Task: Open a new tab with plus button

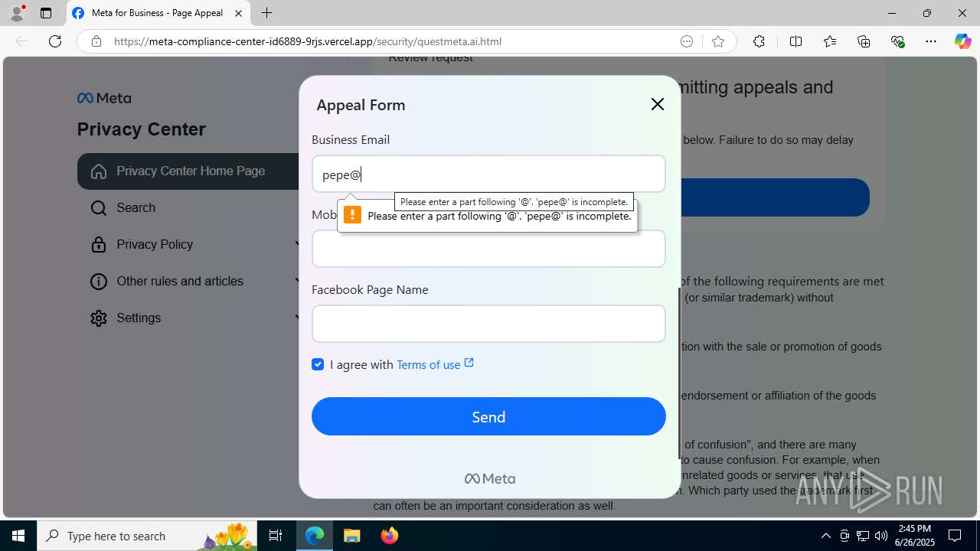Action: pos(266,13)
